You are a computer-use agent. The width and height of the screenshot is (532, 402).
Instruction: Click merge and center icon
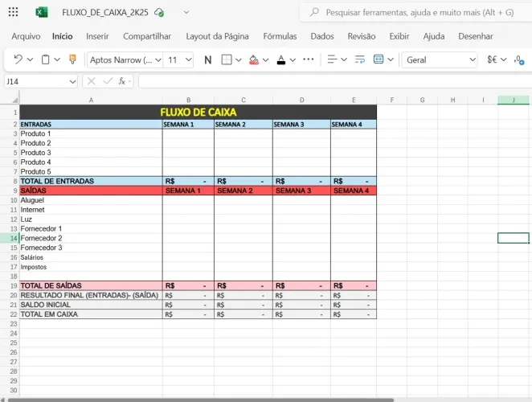(379, 59)
